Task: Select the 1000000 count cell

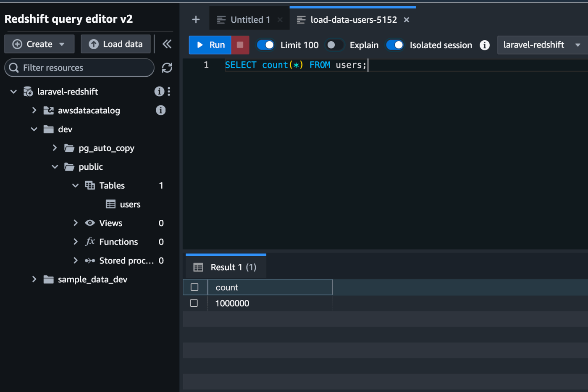Action: click(270, 303)
